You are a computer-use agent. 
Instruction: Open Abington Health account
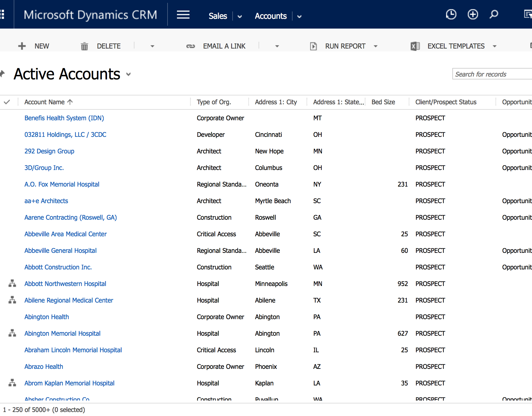coord(47,317)
